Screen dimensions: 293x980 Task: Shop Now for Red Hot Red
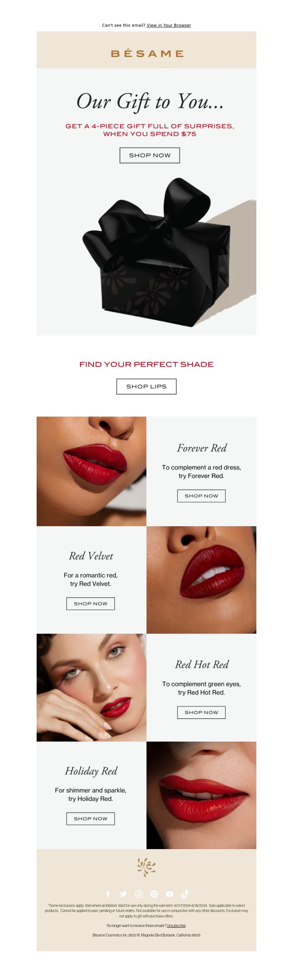201,713
